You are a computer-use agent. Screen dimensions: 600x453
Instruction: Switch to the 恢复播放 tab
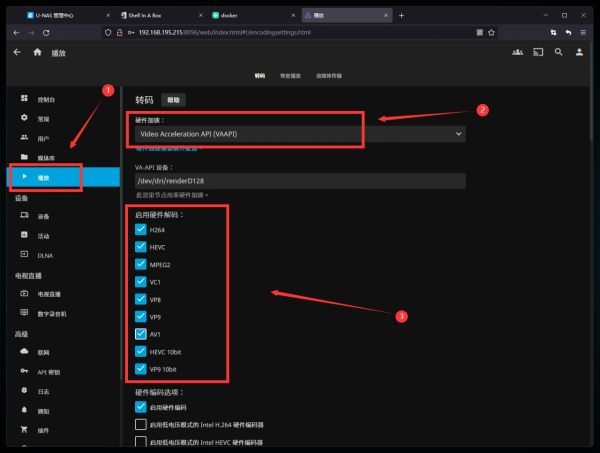[289, 76]
